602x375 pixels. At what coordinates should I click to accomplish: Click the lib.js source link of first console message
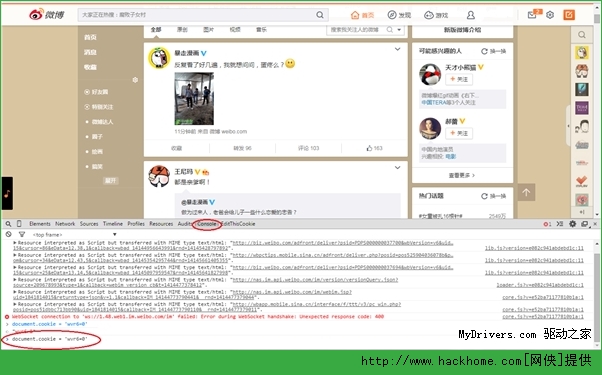click(534, 248)
